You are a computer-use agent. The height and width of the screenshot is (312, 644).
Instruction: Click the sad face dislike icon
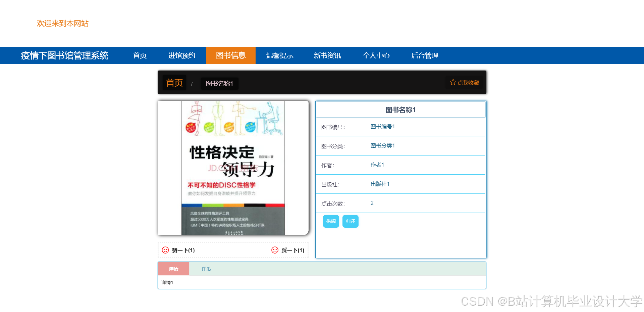point(275,250)
